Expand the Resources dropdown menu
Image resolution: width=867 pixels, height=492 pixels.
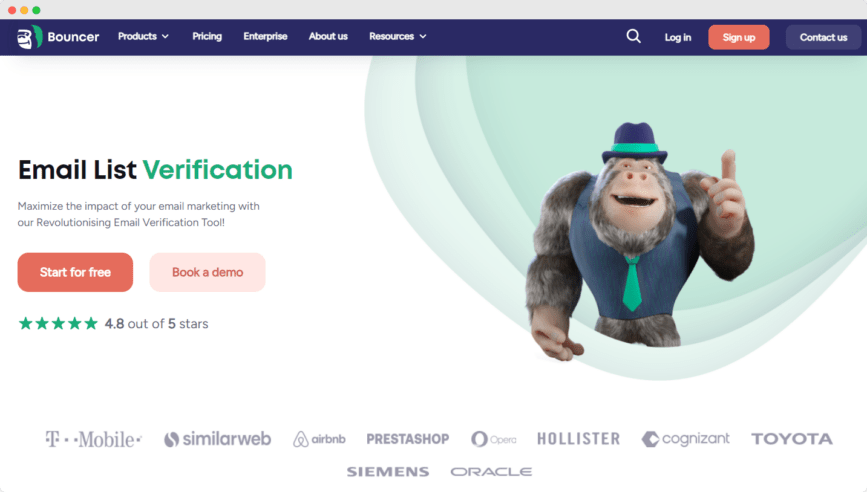tap(398, 36)
